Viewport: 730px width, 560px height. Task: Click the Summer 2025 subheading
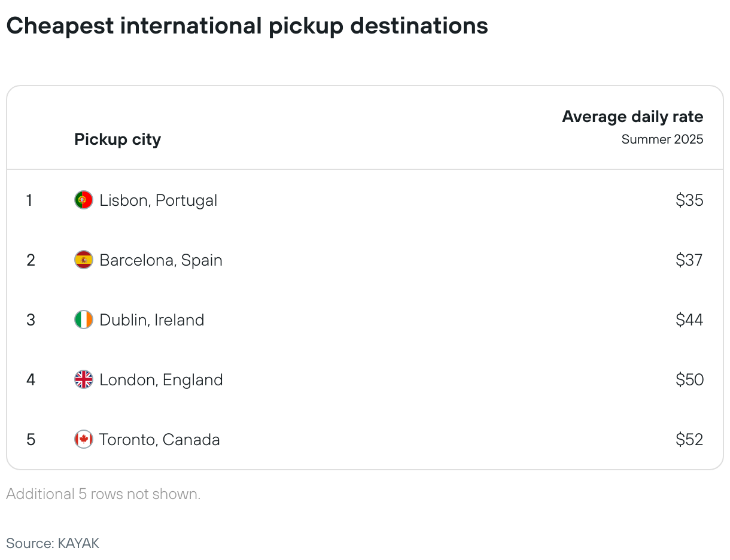[x=662, y=139]
